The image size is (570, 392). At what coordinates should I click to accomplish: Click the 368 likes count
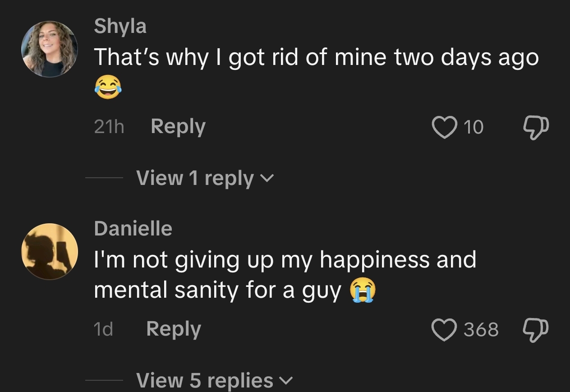click(x=481, y=330)
